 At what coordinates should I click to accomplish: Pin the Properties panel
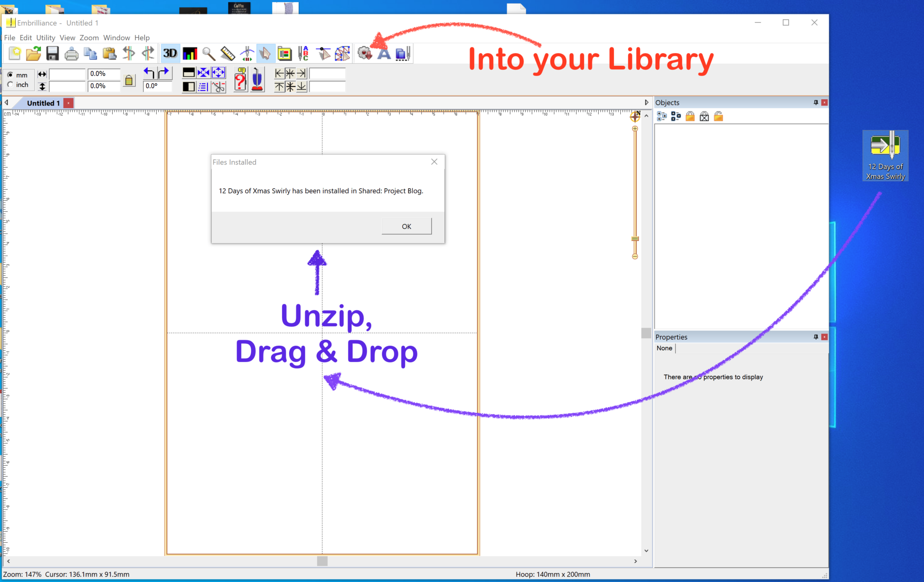pos(816,337)
